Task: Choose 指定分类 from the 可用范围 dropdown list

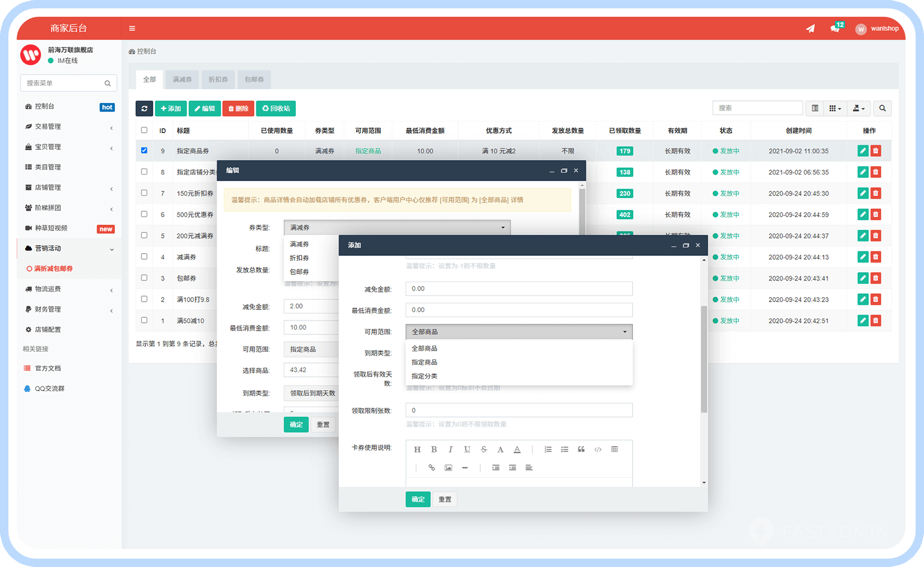Action: point(424,376)
